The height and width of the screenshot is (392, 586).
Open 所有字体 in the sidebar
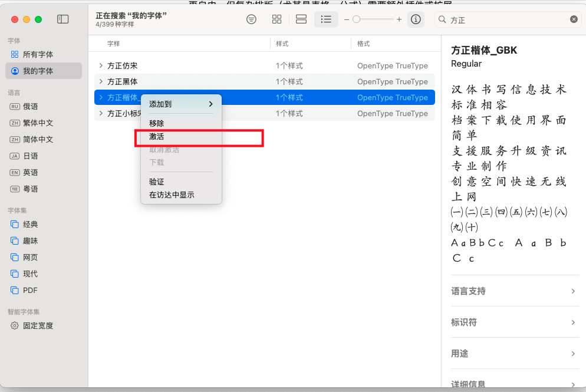click(x=38, y=54)
